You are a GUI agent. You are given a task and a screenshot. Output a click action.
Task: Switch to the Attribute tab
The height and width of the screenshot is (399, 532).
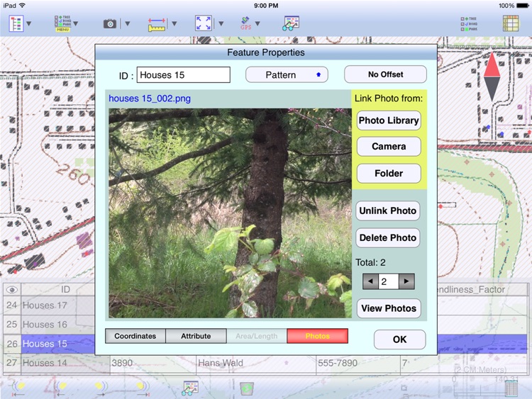point(196,336)
